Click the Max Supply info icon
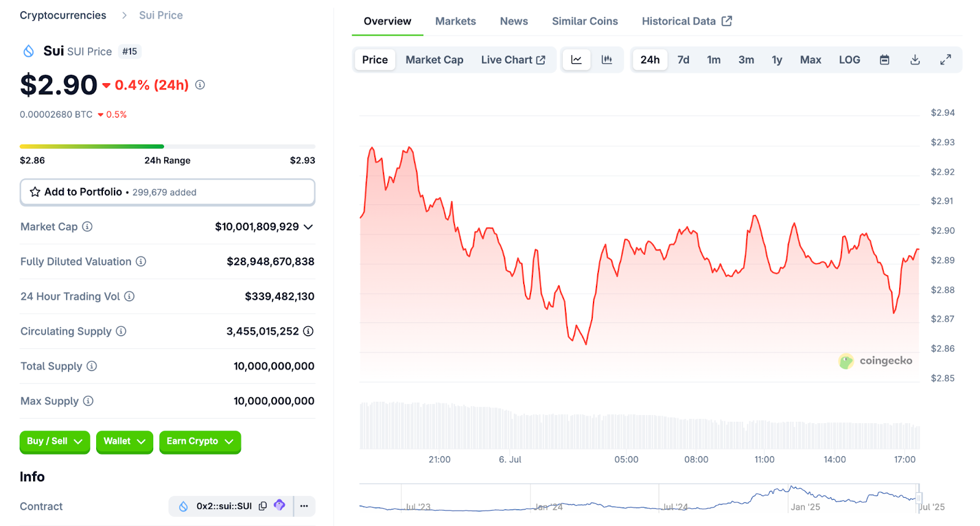Image resolution: width=980 pixels, height=526 pixels. (88, 401)
